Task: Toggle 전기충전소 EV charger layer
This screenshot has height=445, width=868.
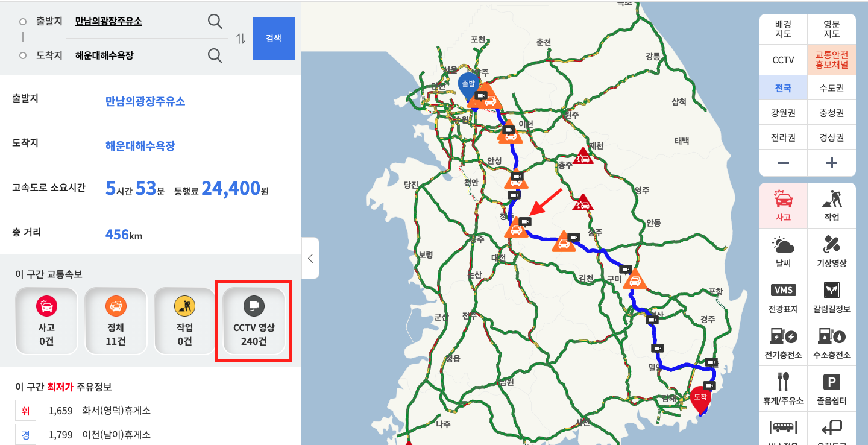Action: (x=783, y=343)
